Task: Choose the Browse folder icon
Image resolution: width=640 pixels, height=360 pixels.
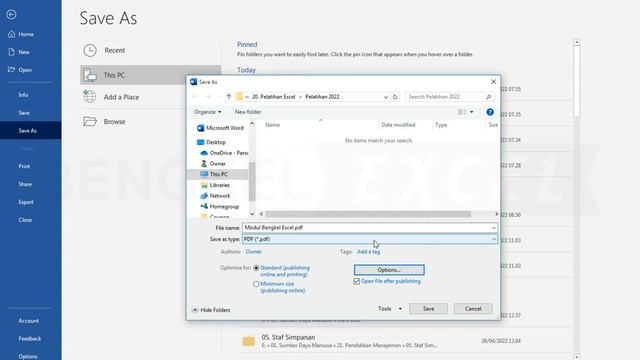Action: pyautogui.click(x=90, y=121)
